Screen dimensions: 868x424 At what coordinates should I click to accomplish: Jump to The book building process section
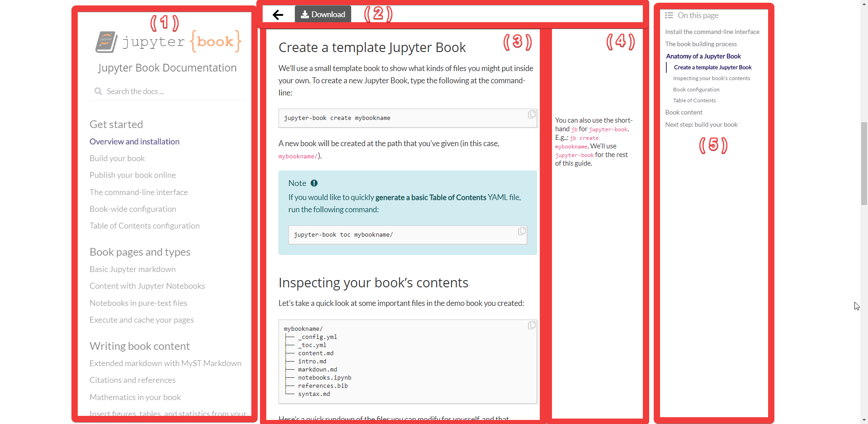[x=701, y=44]
